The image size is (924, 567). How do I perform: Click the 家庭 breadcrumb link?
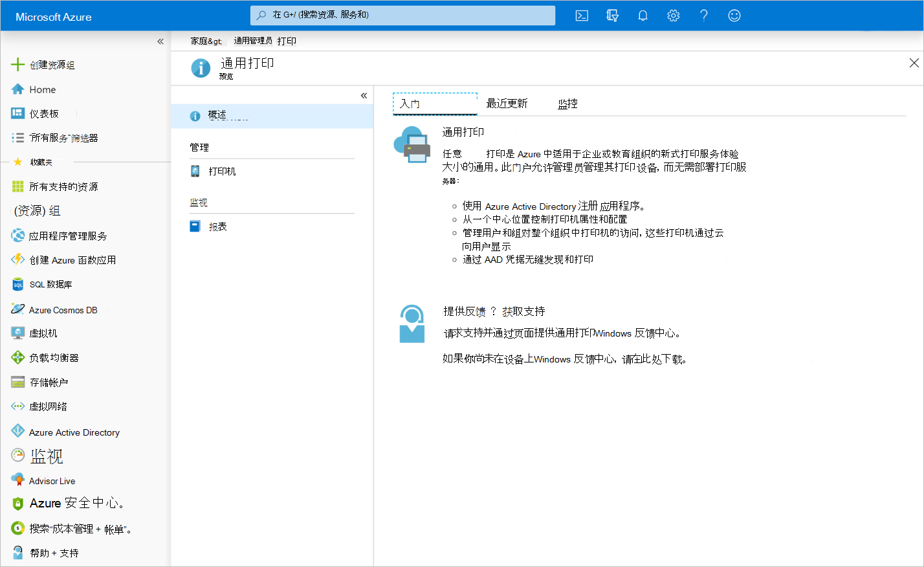(x=206, y=41)
